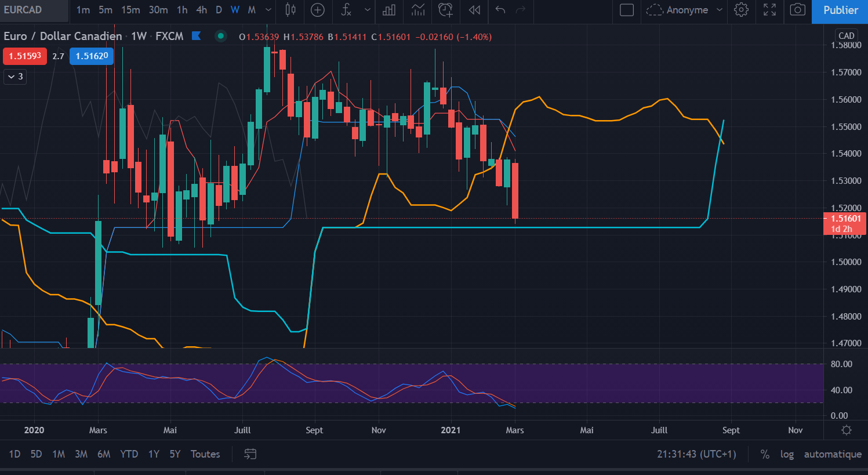Set date range to 1M one month
This screenshot has height=475, width=868.
click(x=59, y=454)
